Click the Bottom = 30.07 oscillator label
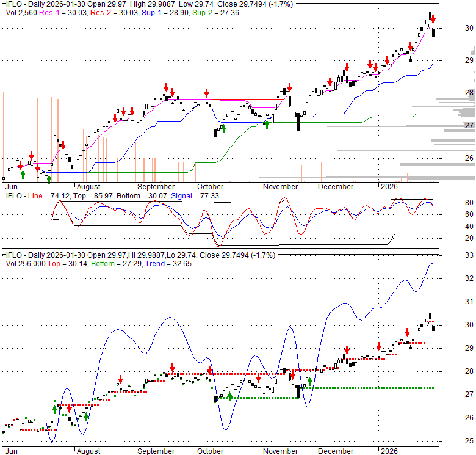The height and width of the screenshot is (455, 476). pos(142,196)
